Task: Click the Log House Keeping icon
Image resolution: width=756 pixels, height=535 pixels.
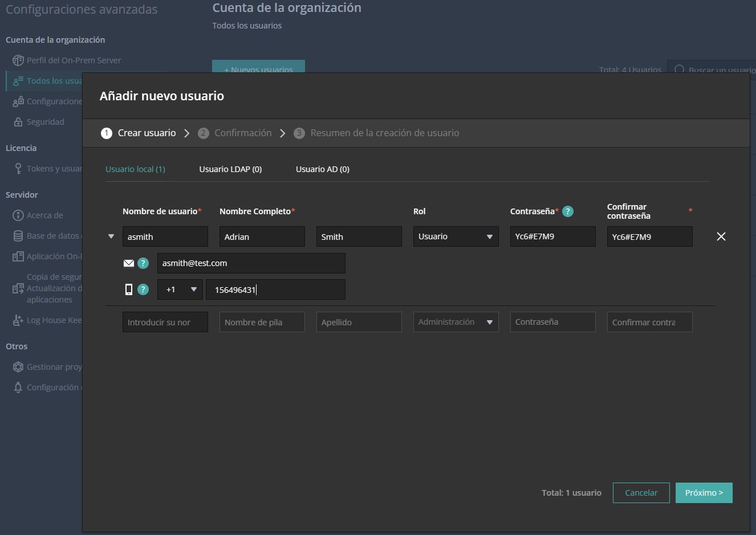Action: (x=18, y=320)
